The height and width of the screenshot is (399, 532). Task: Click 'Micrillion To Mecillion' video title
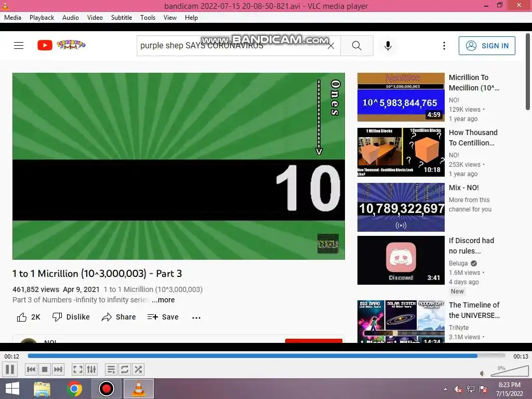coord(474,83)
